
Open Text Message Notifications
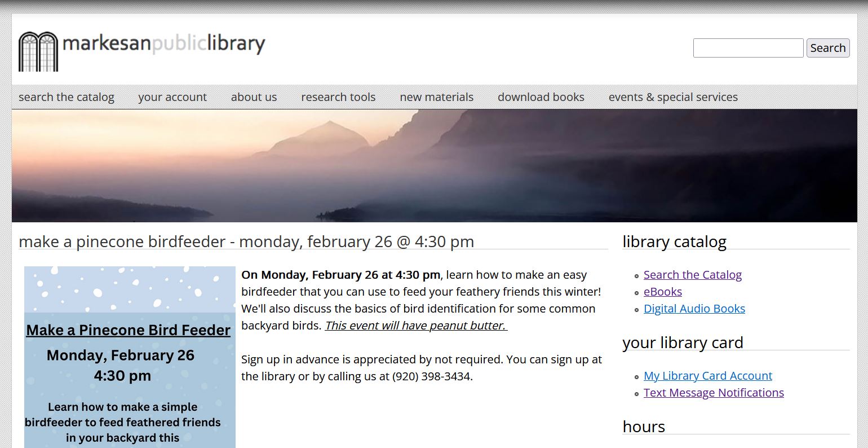(714, 393)
